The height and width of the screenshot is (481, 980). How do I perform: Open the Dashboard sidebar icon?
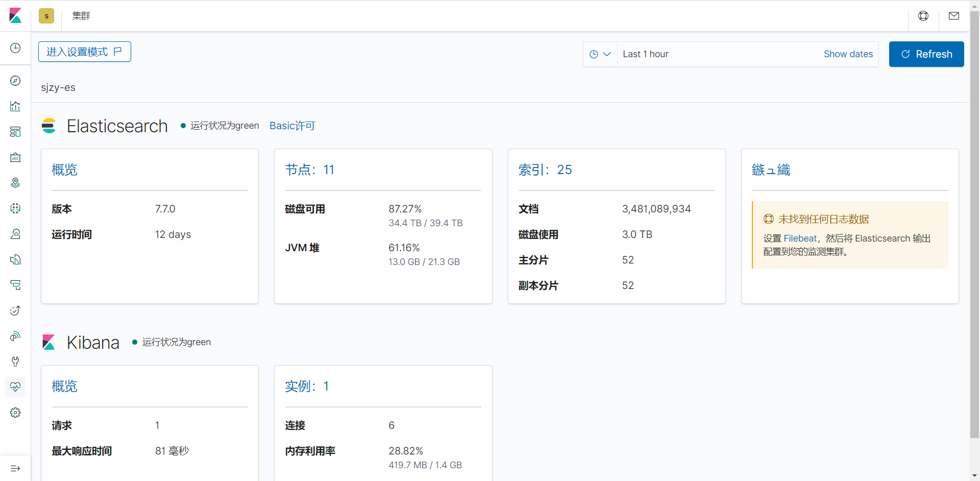15,132
